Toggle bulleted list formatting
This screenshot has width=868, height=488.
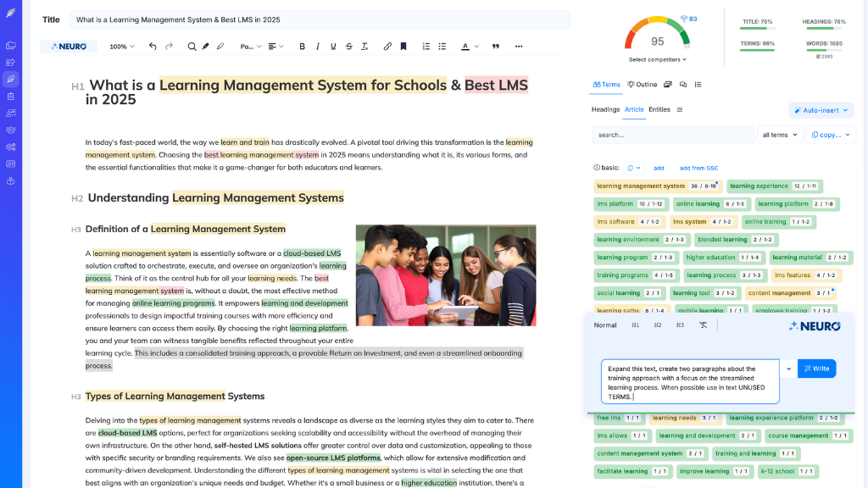442,47
